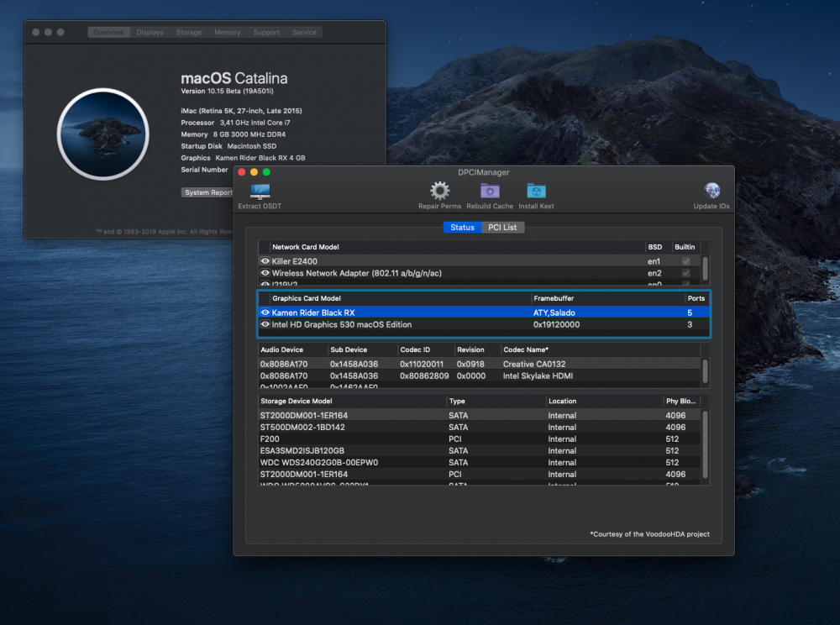This screenshot has height=625, width=840.
Task: Click the storage device list scrollbar
Action: 705,444
